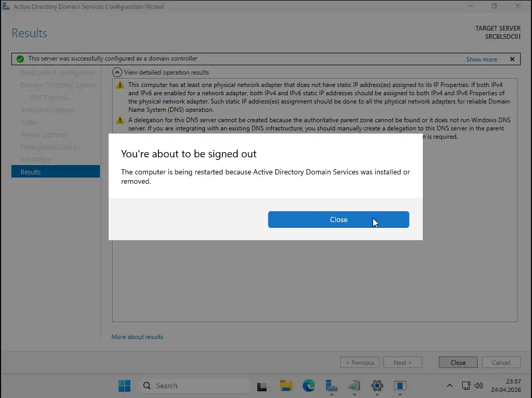Click Close in the sign-out dialog
532x398 pixels.
(x=338, y=219)
